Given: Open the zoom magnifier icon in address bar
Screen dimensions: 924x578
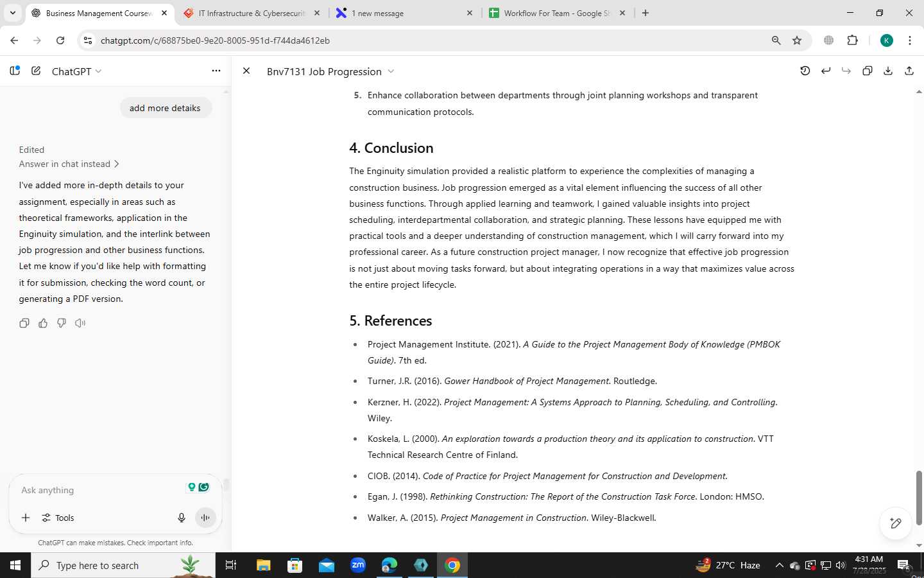Looking at the screenshot, I should [x=776, y=40].
